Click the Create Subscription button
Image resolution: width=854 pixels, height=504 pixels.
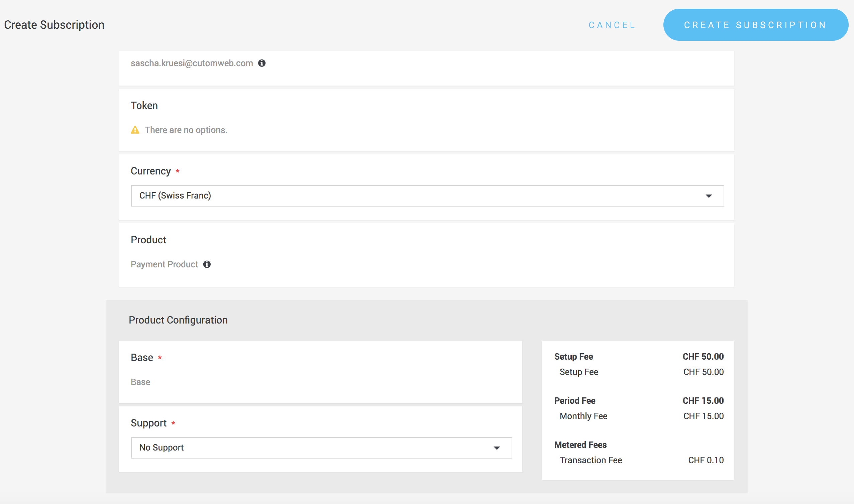point(755,24)
